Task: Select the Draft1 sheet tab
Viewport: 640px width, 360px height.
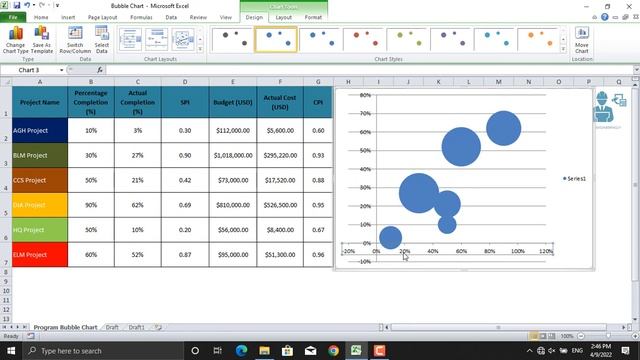Action: pyautogui.click(x=136, y=327)
